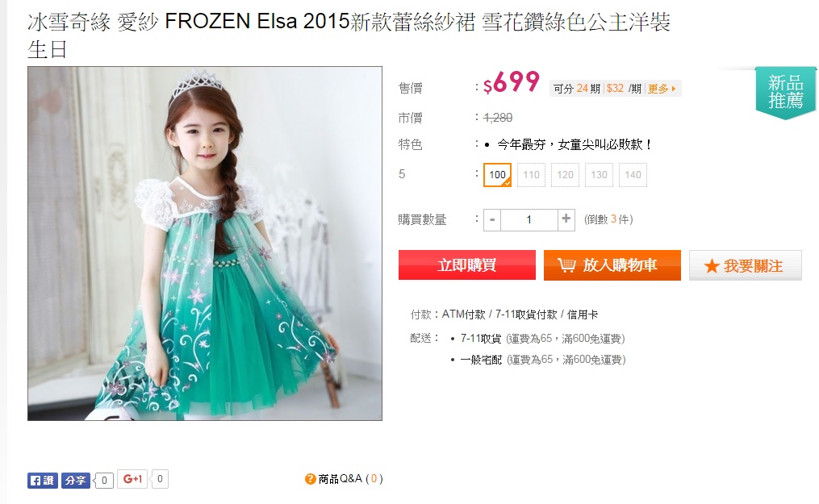Click the Google +1 icon button
The image size is (819, 504).
coord(132,478)
